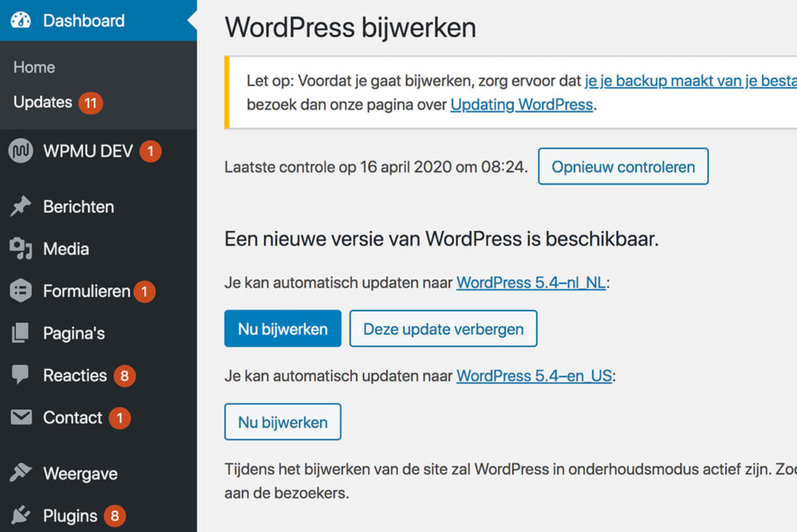Click the Weergave paintbrush icon

(x=21, y=473)
